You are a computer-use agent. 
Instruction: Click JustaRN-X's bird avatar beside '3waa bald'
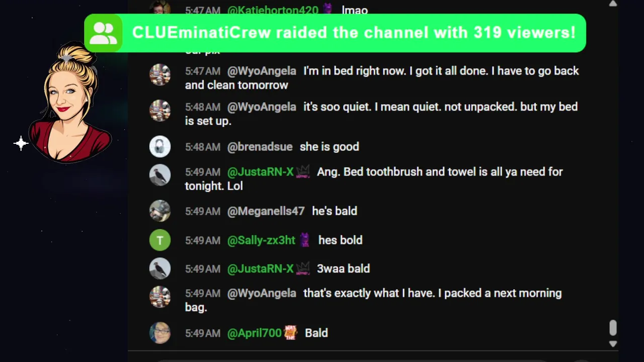[160, 269]
